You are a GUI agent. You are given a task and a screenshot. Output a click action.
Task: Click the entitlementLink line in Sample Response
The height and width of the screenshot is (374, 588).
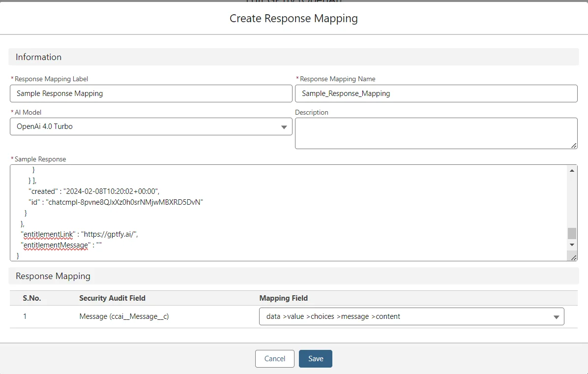pyautogui.click(x=79, y=234)
